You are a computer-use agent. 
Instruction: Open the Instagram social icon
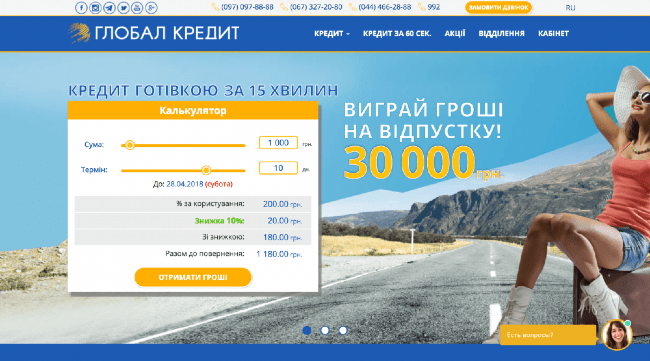(x=95, y=7)
